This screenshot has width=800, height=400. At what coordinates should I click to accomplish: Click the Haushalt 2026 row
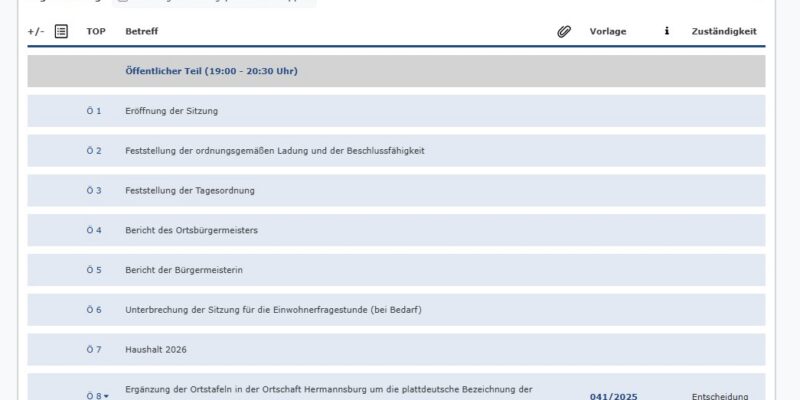[x=156, y=349]
